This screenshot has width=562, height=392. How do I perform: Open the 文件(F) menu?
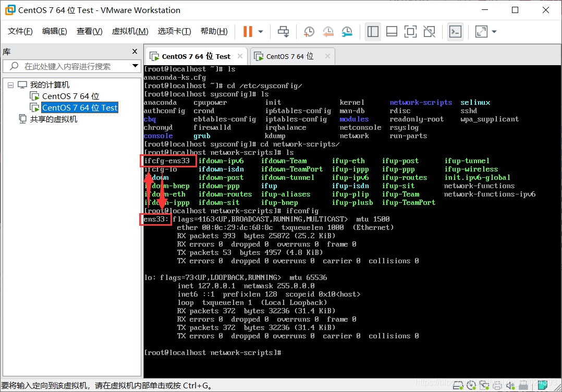[20, 31]
